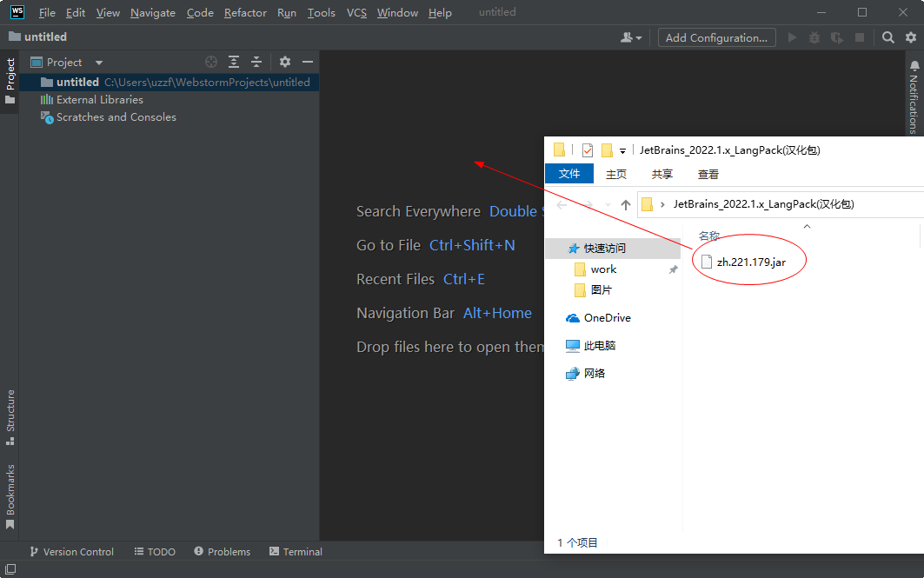Image resolution: width=924 pixels, height=578 pixels.
Task: Click Expand All icon in Project panel
Action: click(234, 61)
